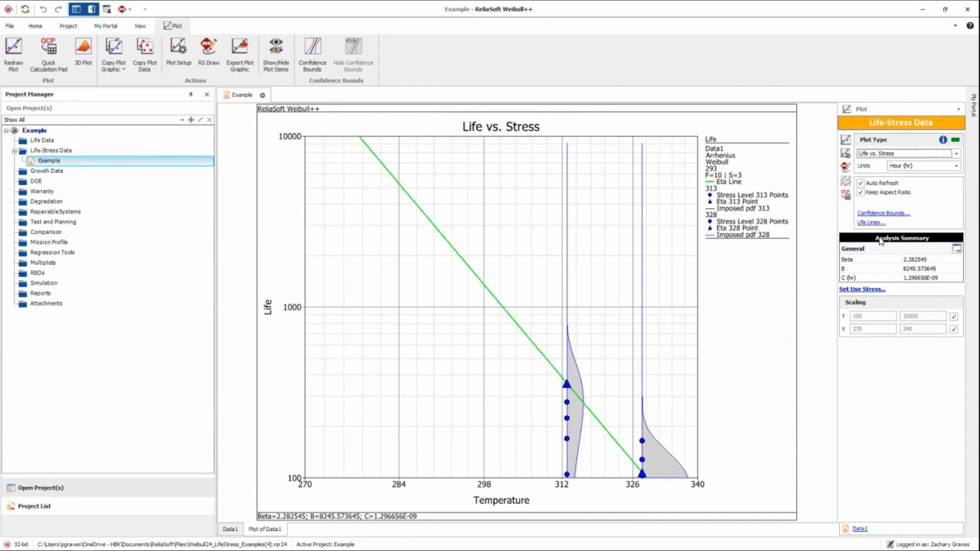Viewport: 980px width, 551px height.
Task: Open the Units Hour (hr) dropdown
Action: [956, 166]
